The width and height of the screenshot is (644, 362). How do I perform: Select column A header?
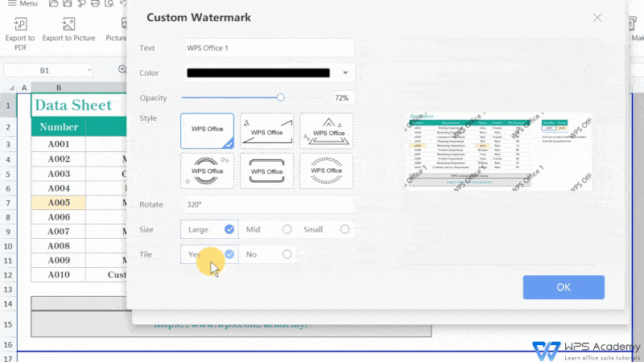24,88
